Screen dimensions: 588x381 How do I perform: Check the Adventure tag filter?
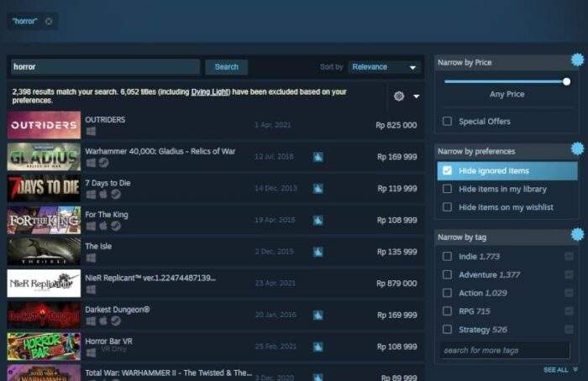click(447, 274)
